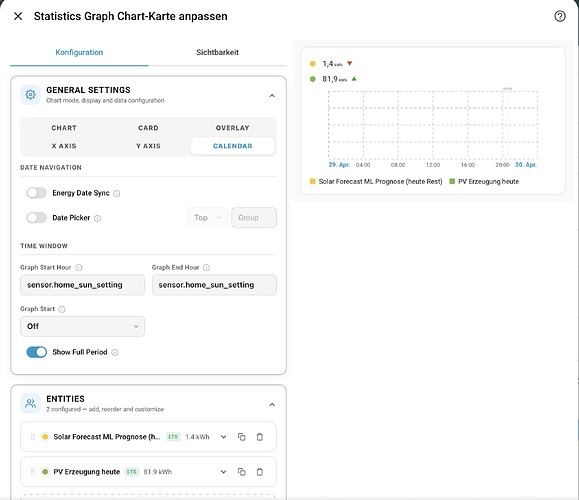Open the OVERLAY settings section
Viewport: 579px width, 500px height.
pos(233,128)
